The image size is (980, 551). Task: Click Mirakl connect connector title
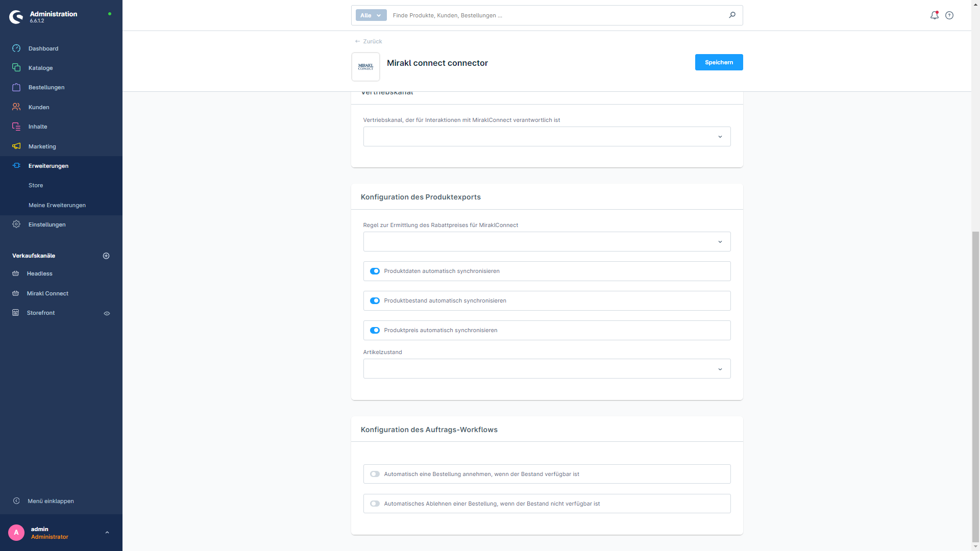(437, 63)
